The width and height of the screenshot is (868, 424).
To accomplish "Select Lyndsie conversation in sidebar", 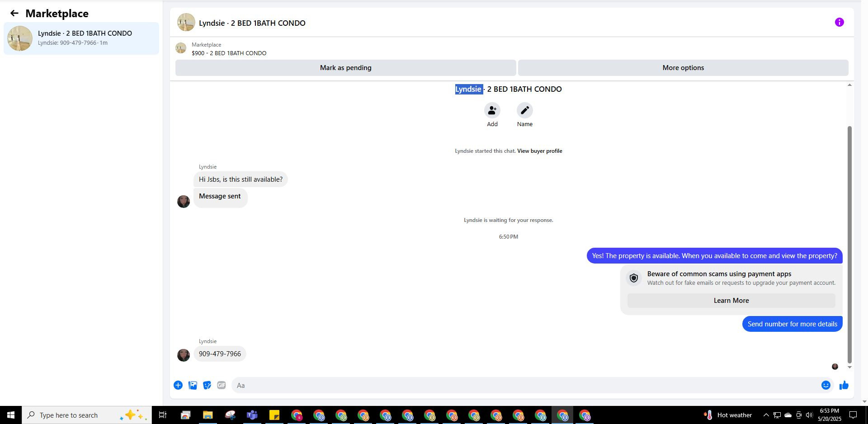I will 81,38.
